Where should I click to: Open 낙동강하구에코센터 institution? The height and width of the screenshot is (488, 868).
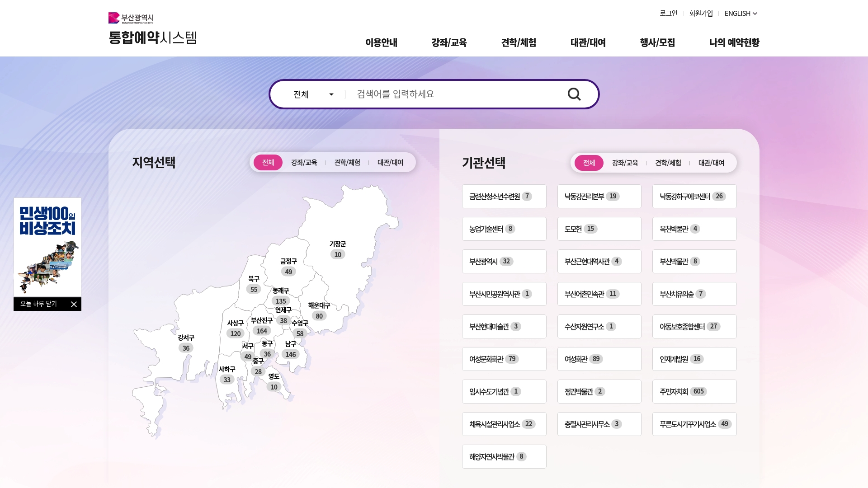click(694, 196)
